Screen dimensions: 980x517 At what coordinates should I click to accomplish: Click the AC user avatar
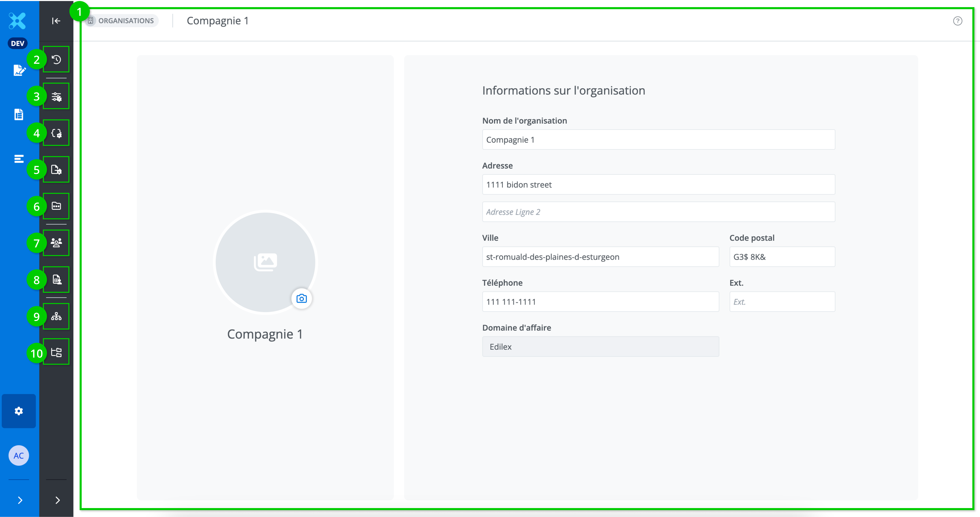click(19, 456)
